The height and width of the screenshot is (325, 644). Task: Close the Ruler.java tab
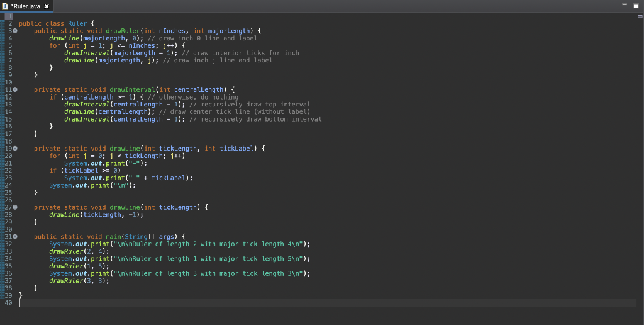pos(47,6)
